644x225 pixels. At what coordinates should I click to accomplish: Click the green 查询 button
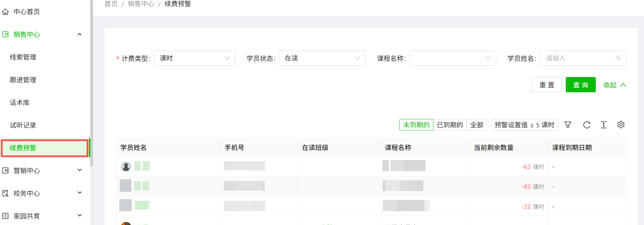click(580, 85)
